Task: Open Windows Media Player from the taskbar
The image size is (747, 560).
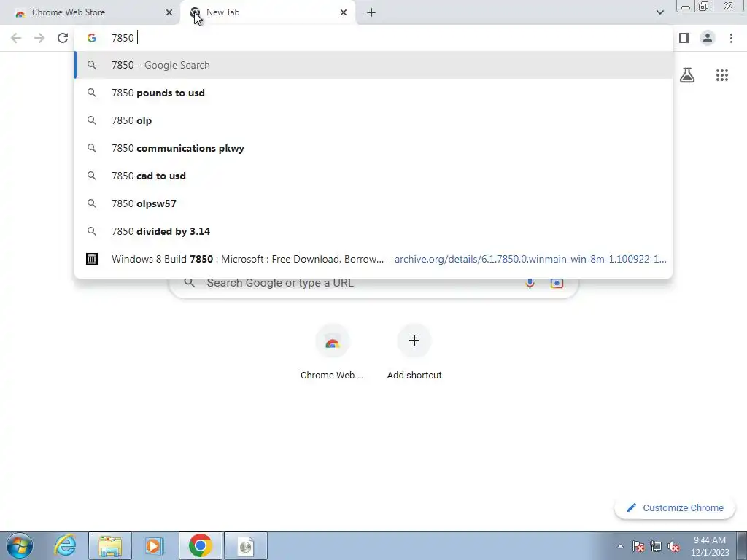Action: tap(154, 545)
